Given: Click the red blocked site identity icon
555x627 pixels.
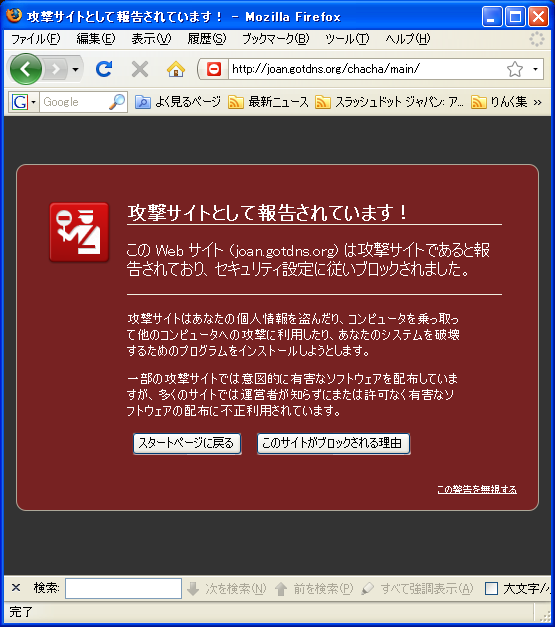Looking at the screenshot, I should 214,69.
